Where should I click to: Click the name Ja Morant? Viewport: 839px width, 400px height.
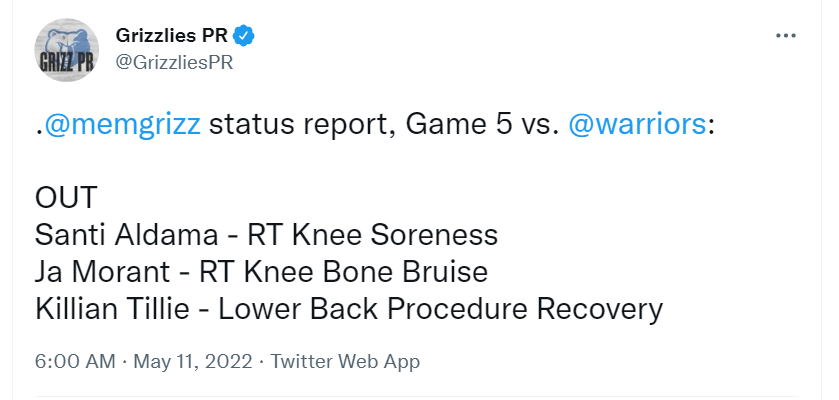(x=103, y=272)
